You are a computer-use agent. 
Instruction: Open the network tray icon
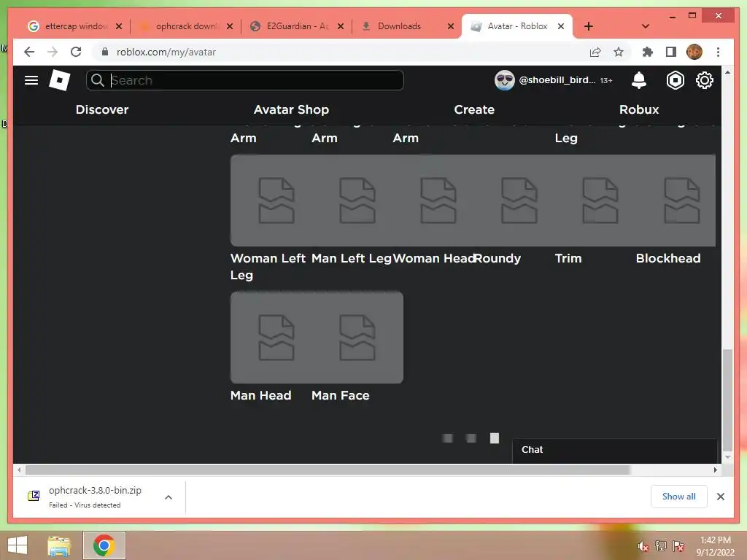[x=660, y=546]
